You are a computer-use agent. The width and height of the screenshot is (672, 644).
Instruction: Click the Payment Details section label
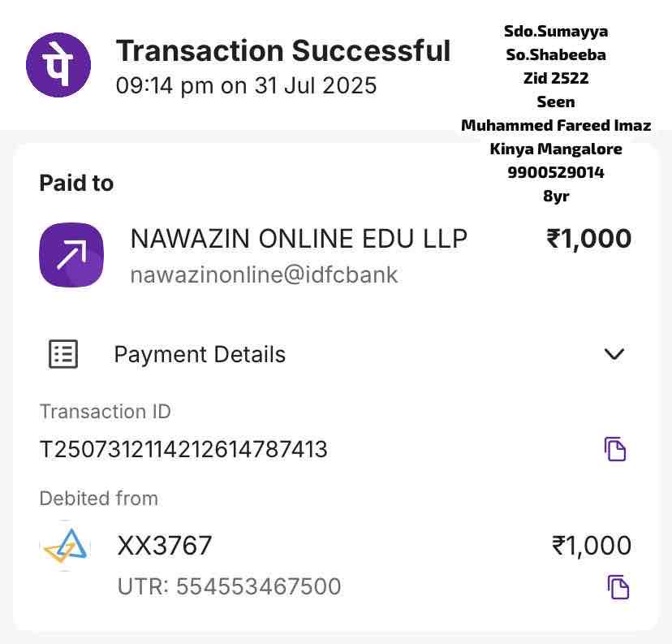click(200, 355)
